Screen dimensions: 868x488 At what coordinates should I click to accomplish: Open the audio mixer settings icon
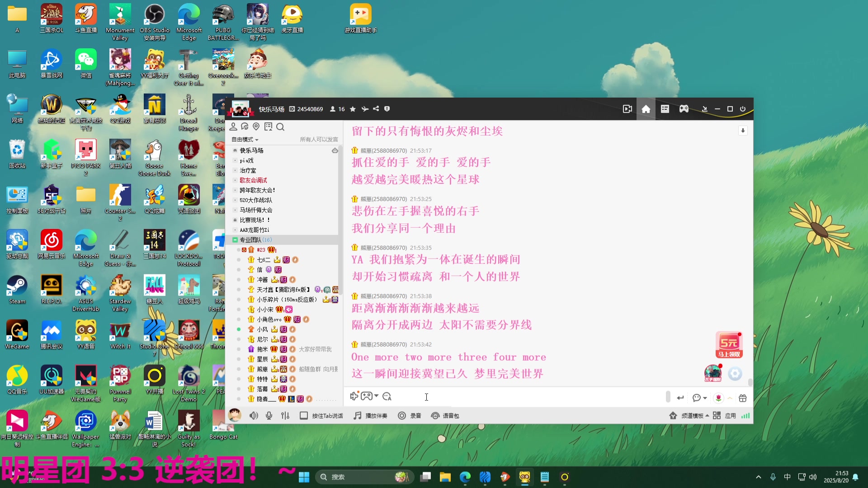click(285, 416)
